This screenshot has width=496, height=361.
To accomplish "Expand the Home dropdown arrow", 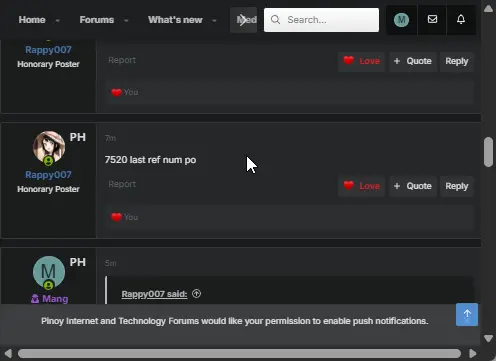I will [x=58, y=21].
